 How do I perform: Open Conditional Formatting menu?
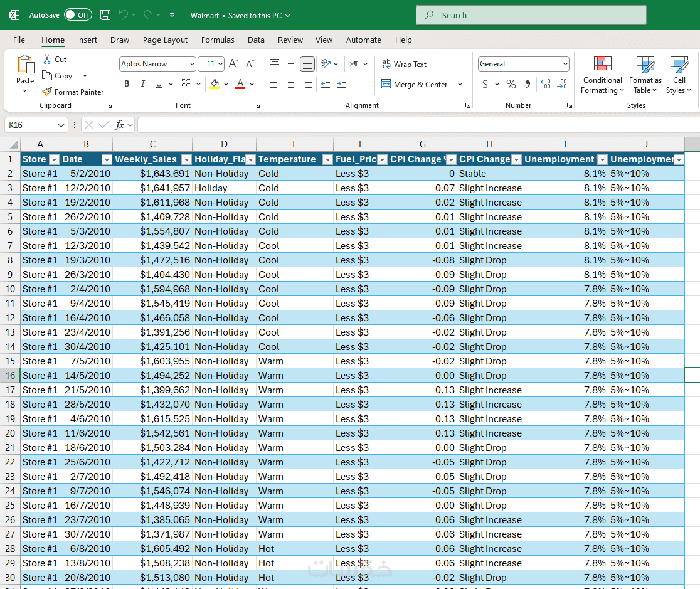[602, 75]
